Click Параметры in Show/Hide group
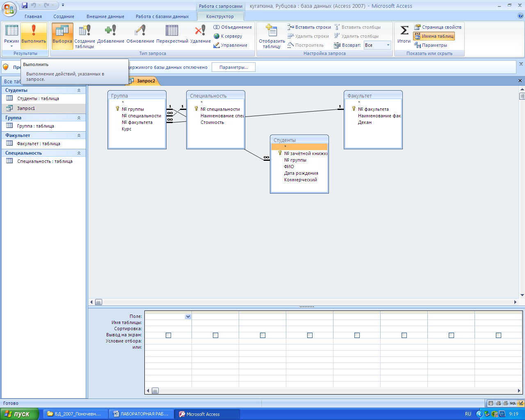The width and height of the screenshot is (525, 420). [431, 45]
